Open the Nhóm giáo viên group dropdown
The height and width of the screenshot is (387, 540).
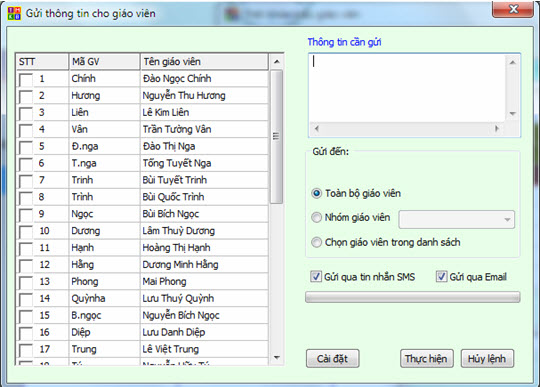tap(457, 219)
